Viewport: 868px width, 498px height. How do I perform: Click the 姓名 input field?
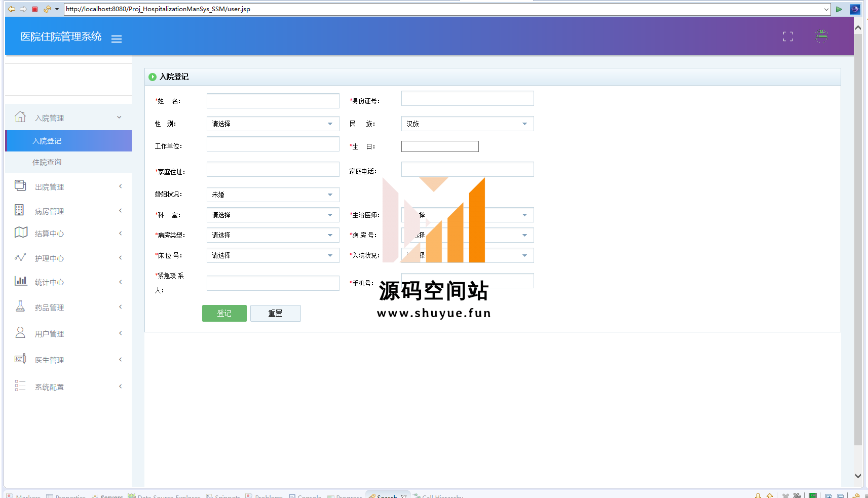(273, 101)
